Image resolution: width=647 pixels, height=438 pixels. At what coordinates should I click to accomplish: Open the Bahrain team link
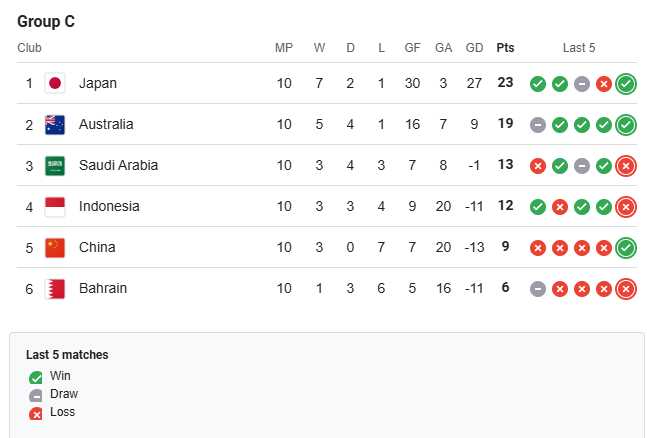[103, 288]
